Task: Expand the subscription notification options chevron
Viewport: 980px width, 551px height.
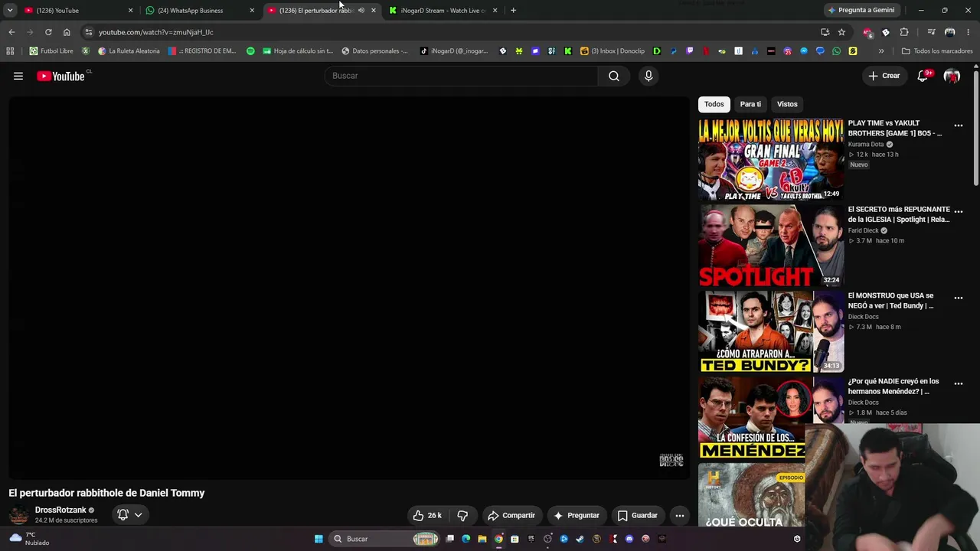Action: (138, 515)
